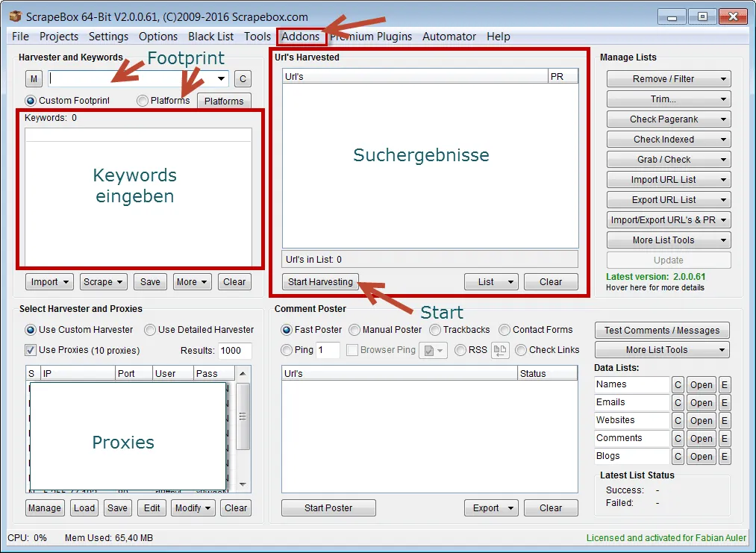Open Import URL List dropdown

coord(669,180)
